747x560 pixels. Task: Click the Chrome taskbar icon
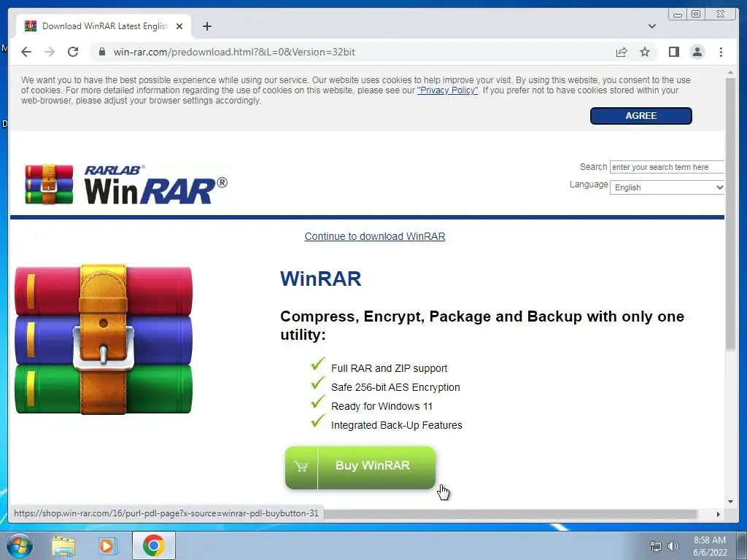153,545
